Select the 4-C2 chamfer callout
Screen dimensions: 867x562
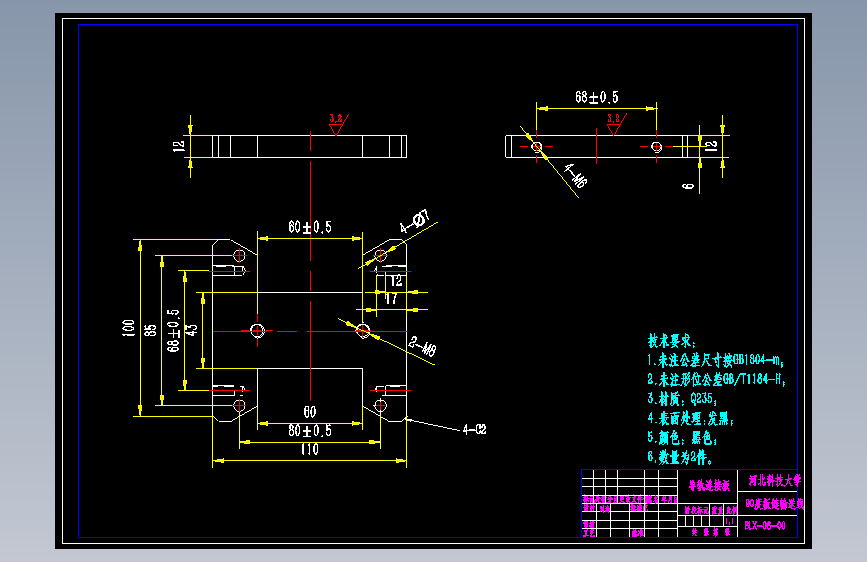click(474, 429)
